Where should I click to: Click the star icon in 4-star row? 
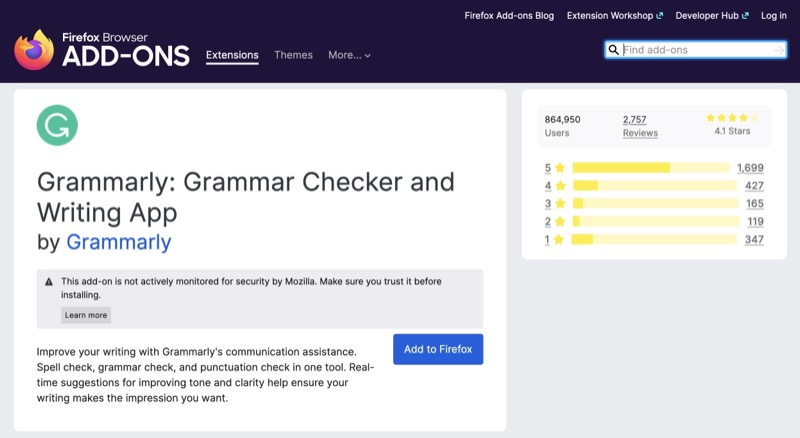(560, 185)
